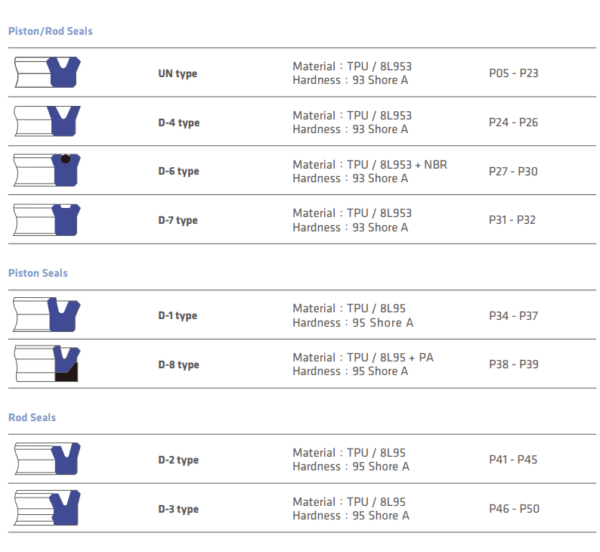
Task: Click the UN type label
Action: [x=178, y=74]
